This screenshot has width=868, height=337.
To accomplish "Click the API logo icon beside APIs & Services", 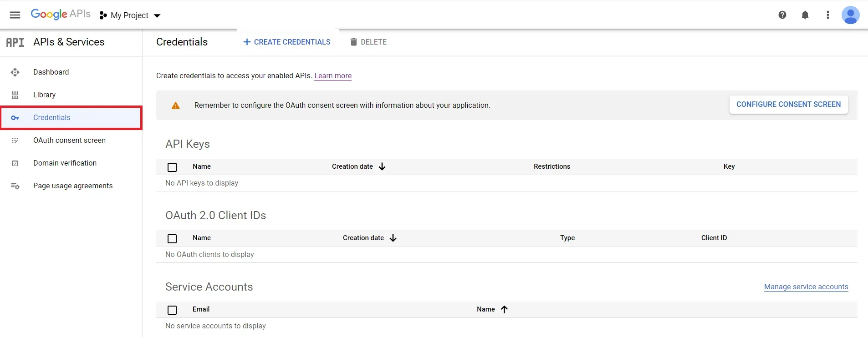I will point(15,42).
